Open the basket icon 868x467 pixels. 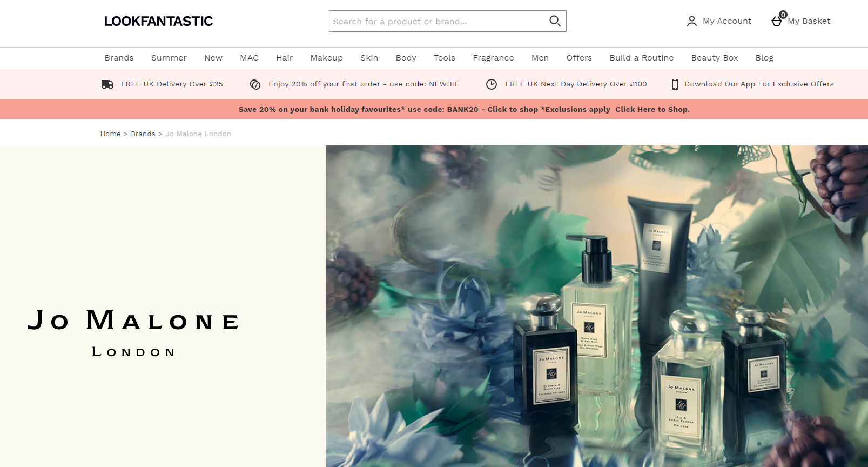click(x=777, y=21)
